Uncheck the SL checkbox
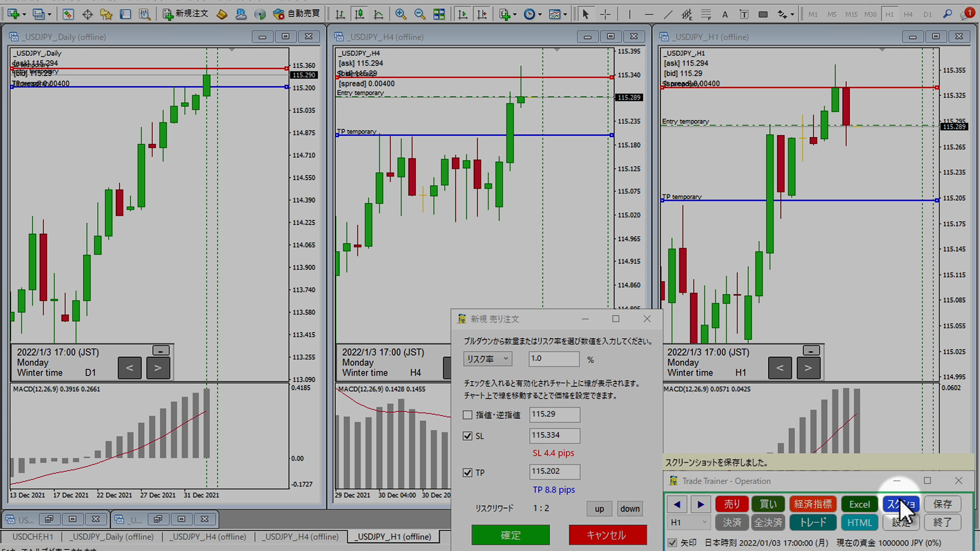Image resolution: width=980 pixels, height=551 pixels. pyautogui.click(x=468, y=436)
